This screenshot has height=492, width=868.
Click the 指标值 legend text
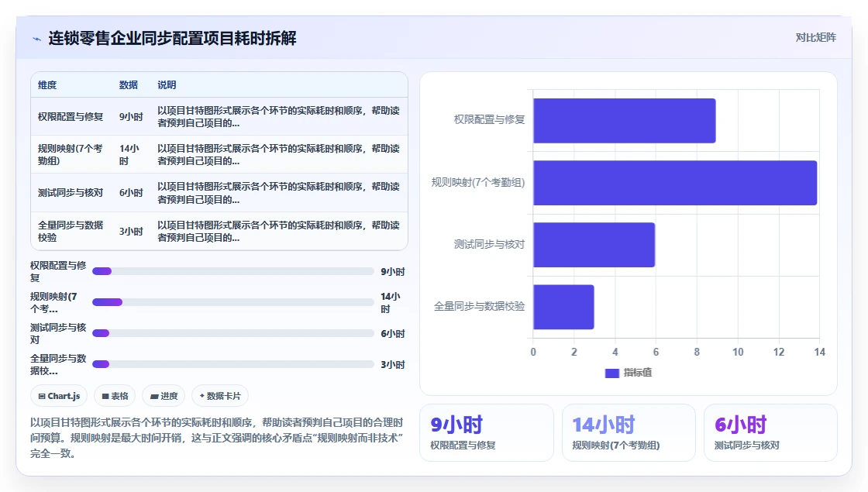tap(638, 373)
